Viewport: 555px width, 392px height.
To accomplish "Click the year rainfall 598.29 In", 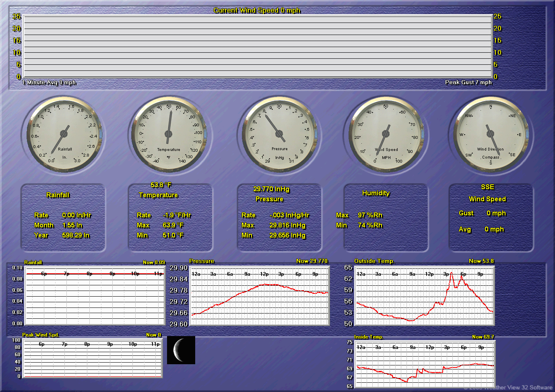I will pos(76,235).
